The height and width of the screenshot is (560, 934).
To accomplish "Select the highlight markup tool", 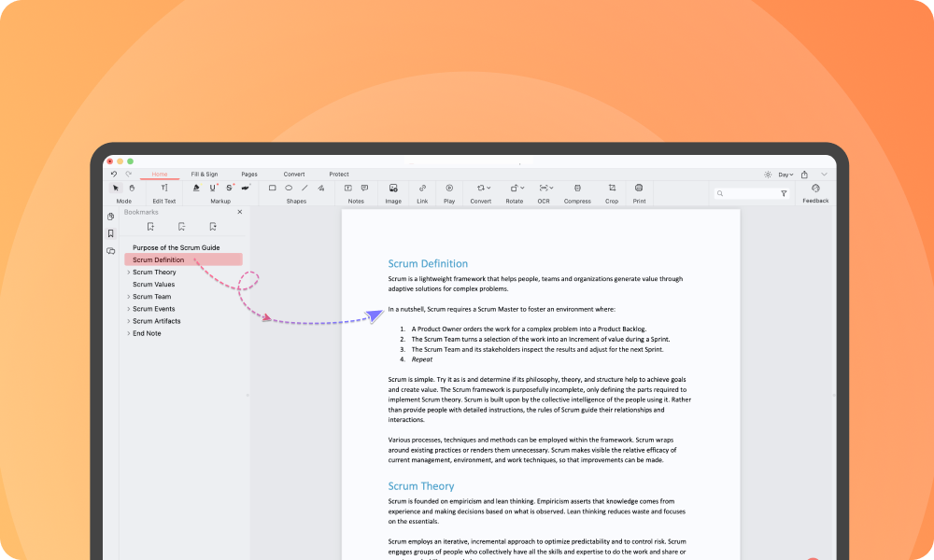I will [196, 188].
